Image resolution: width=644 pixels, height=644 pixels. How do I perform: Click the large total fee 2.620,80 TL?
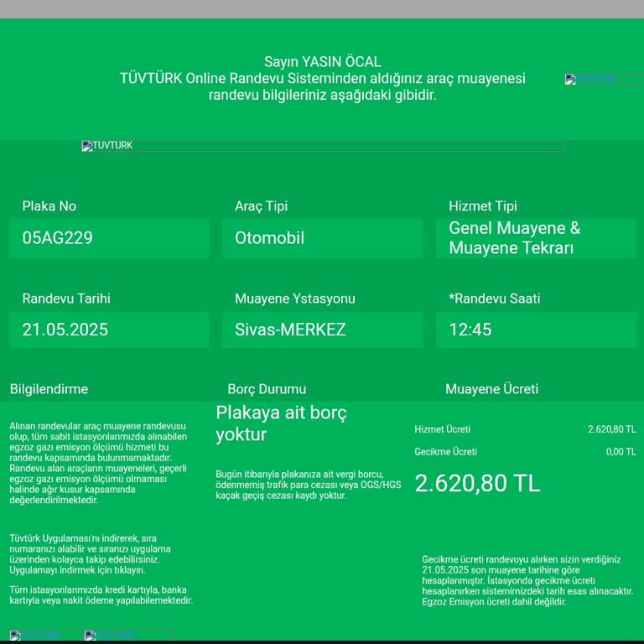point(477,483)
